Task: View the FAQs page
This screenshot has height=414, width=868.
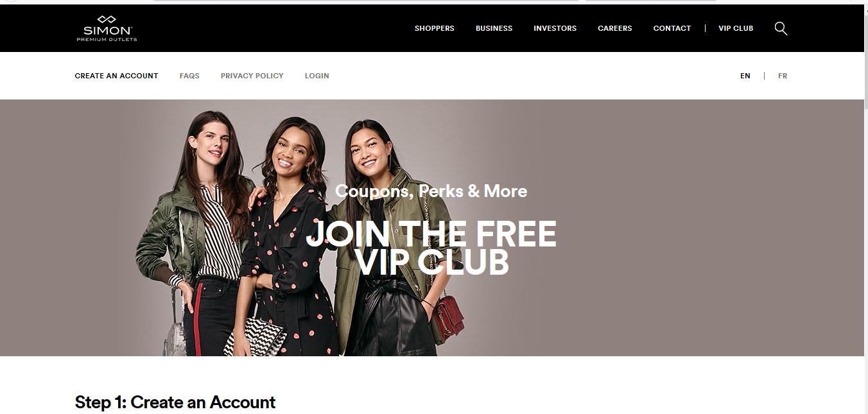Action: click(x=189, y=76)
